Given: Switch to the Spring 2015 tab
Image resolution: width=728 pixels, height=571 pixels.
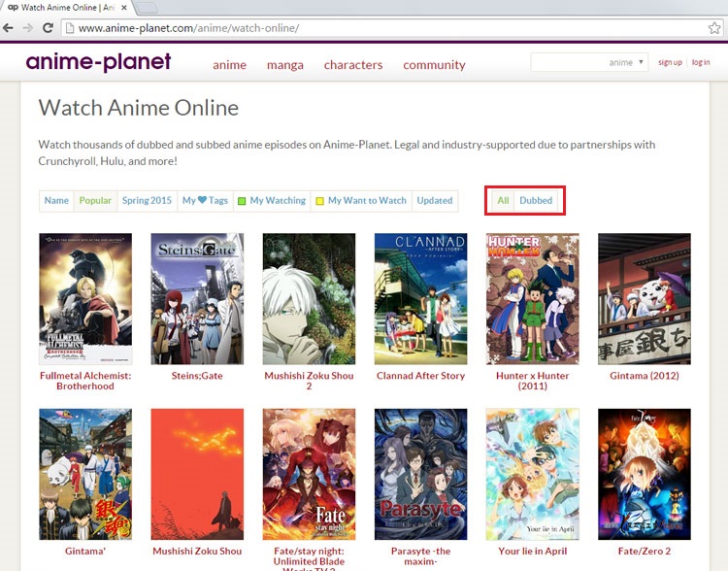Looking at the screenshot, I should point(147,201).
